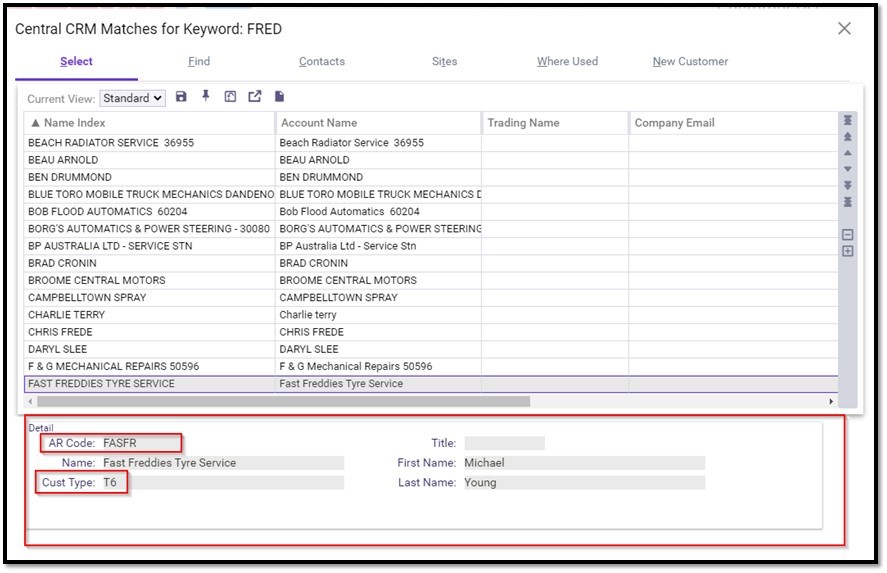The width and height of the screenshot is (887, 573).
Task: Select the BRAD CRONIN name index row
Action: [x=149, y=263]
